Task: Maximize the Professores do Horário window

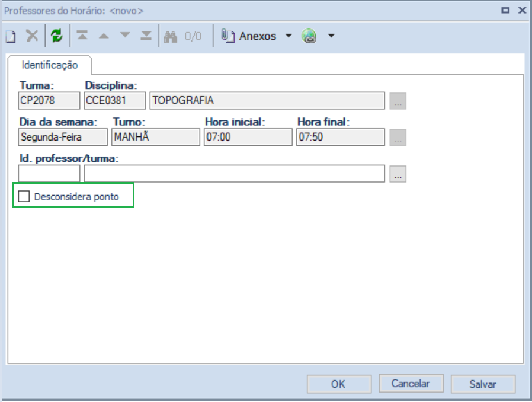Action: [x=505, y=11]
